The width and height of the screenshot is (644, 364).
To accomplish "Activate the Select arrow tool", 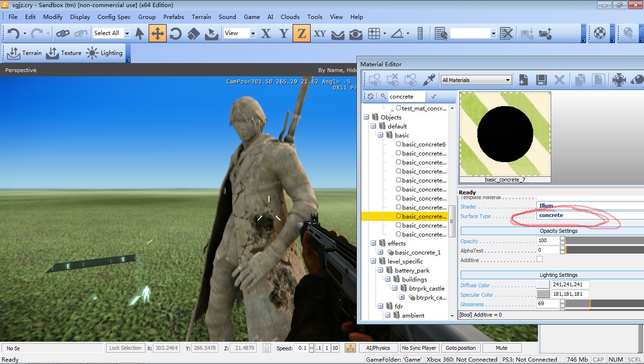I will [140, 33].
